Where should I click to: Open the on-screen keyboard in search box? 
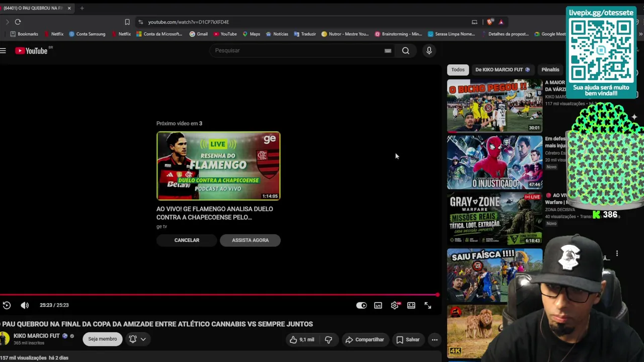388,50
